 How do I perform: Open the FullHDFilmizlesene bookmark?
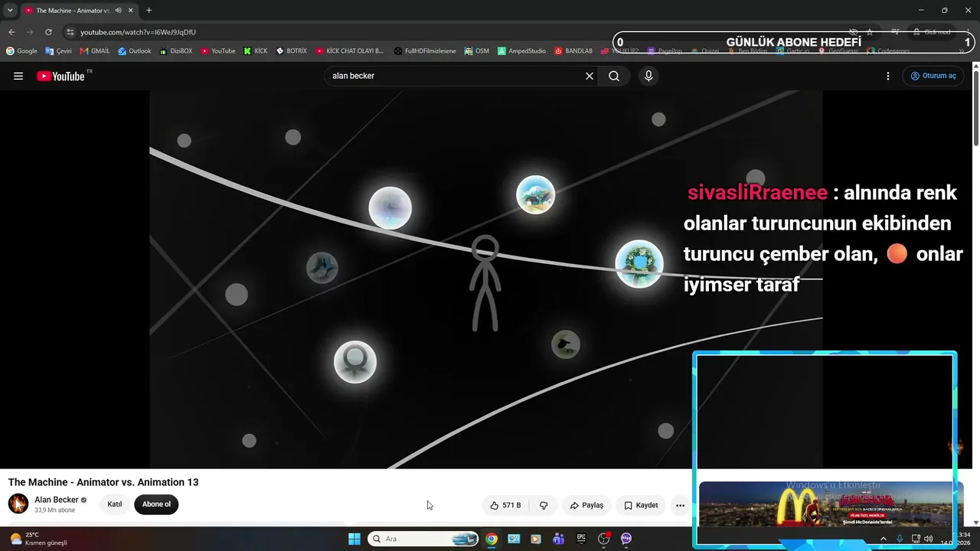tap(425, 51)
